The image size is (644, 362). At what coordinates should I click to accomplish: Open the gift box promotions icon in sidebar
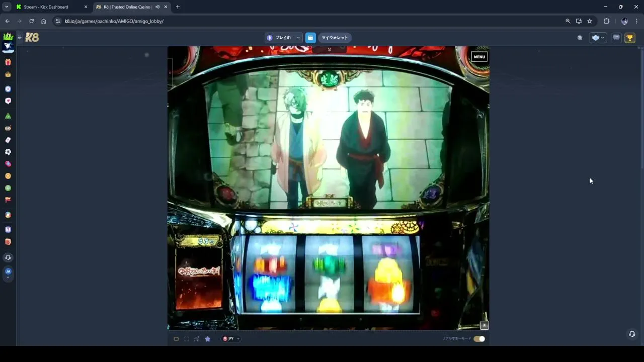click(8, 62)
